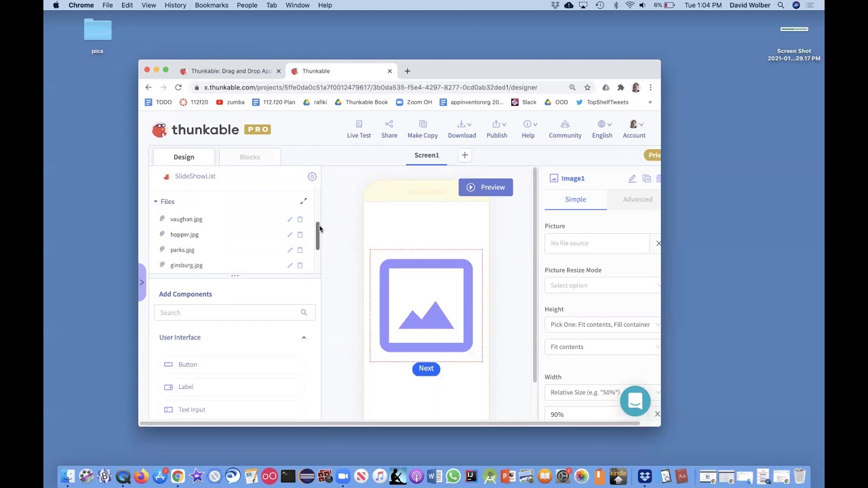868x488 pixels.
Task: Open the Picture Resize Mode dropdown
Action: [602, 285]
